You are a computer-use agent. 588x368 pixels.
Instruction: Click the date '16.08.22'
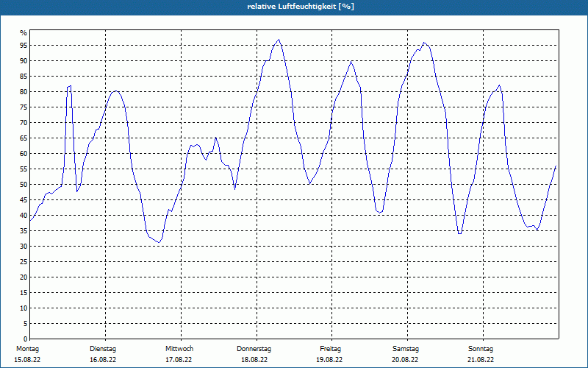click(x=103, y=360)
